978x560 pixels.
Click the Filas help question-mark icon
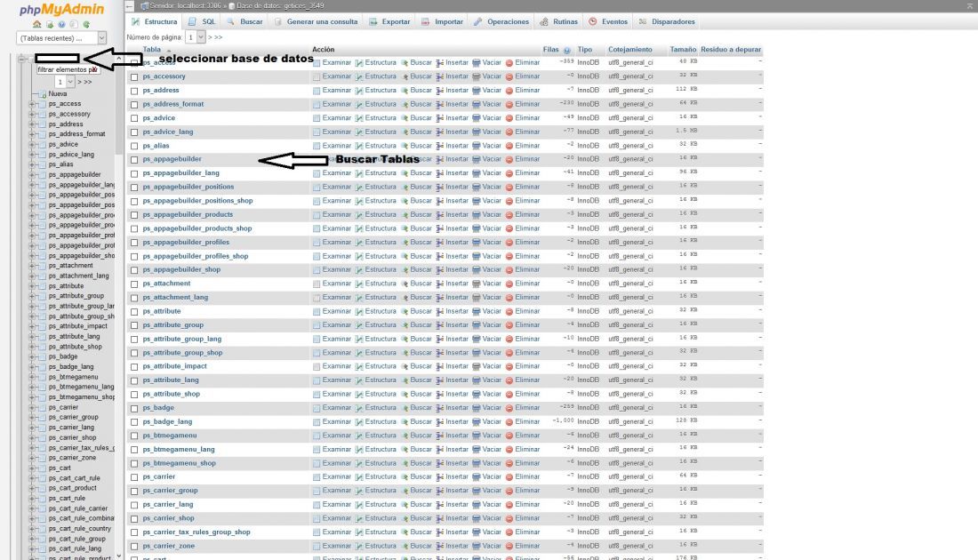click(x=567, y=51)
